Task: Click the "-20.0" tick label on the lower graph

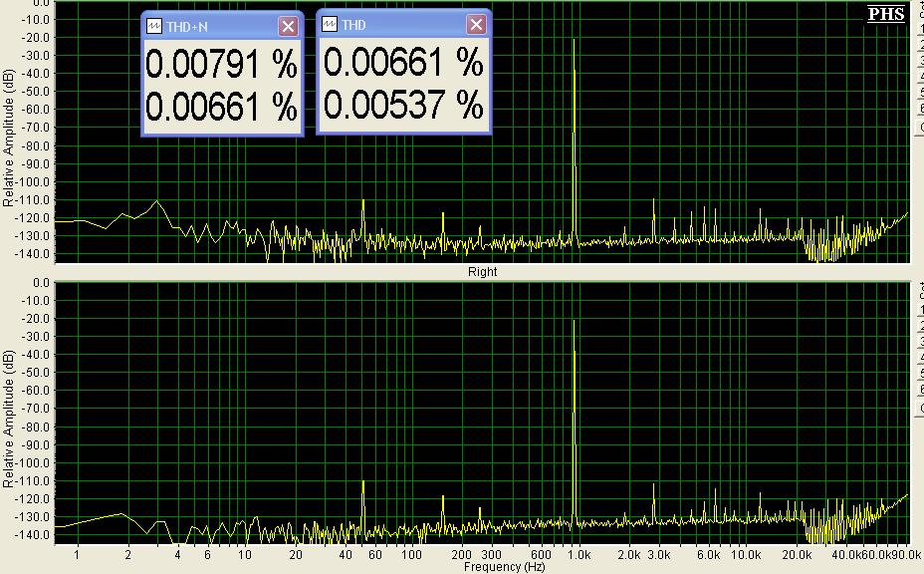Action: pyautogui.click(x=35, y=319)
